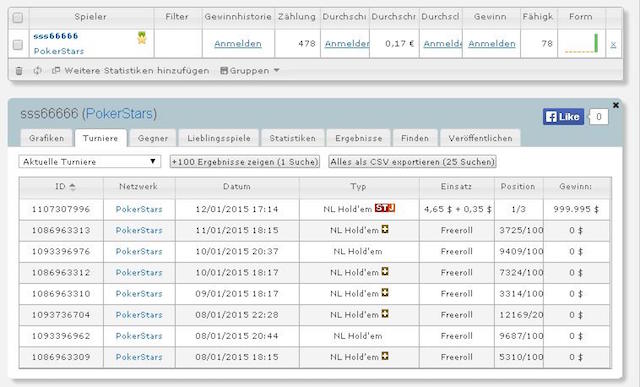Viewport: 640px width, 387px height.
Task: Click the STJ badge in first row
Action: [385, 208]
